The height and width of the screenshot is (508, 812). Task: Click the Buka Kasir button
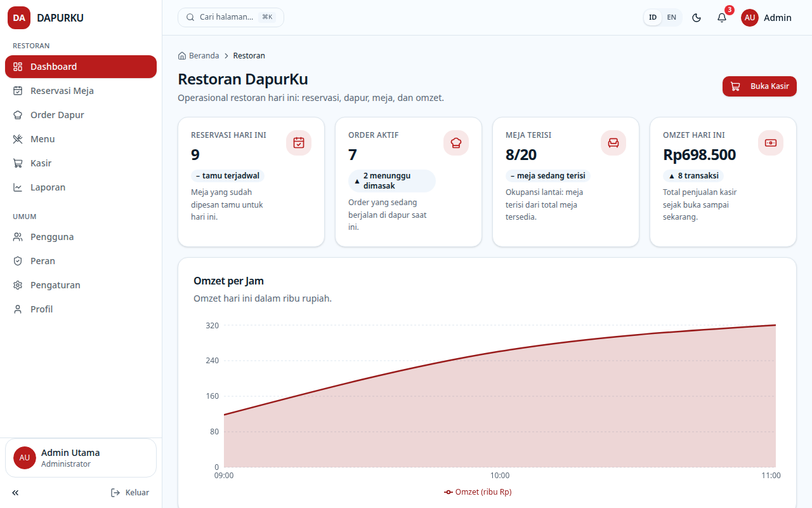759,86
